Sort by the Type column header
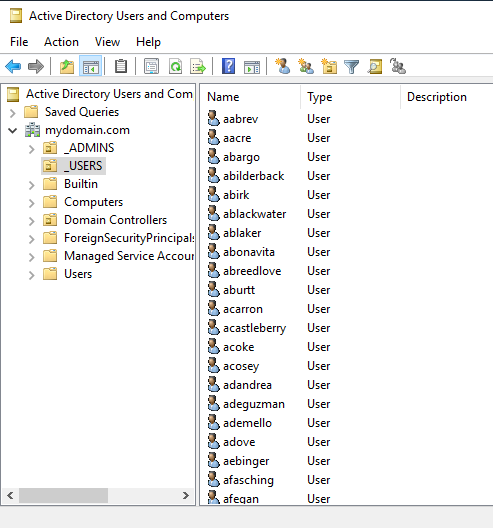 350,97
